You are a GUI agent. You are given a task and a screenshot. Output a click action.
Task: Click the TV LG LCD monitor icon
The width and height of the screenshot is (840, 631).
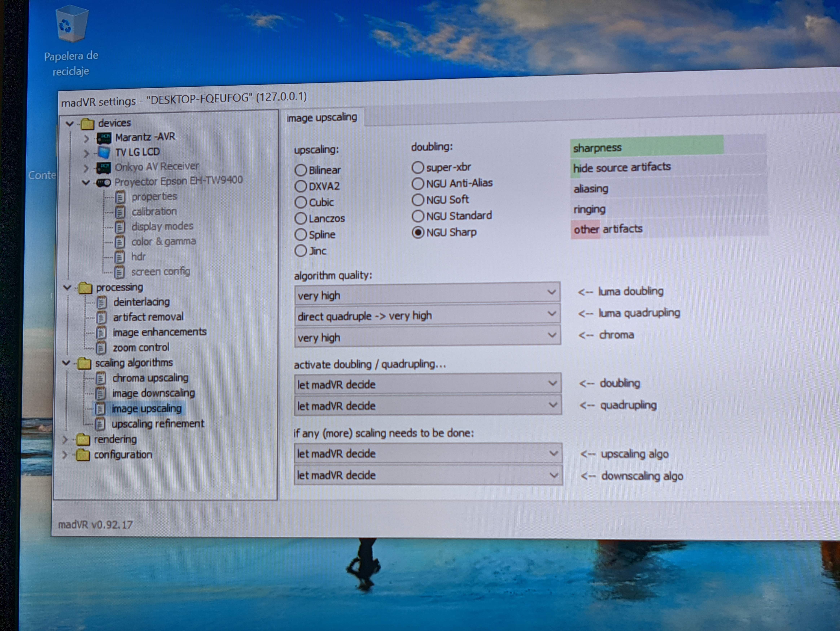pos(104,153)
